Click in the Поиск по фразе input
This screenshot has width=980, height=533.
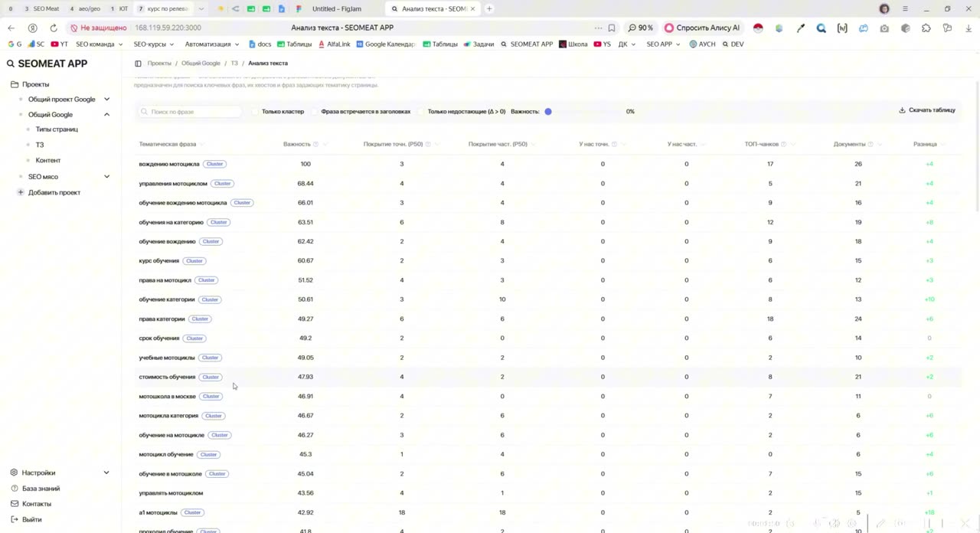tap(190, 112)
